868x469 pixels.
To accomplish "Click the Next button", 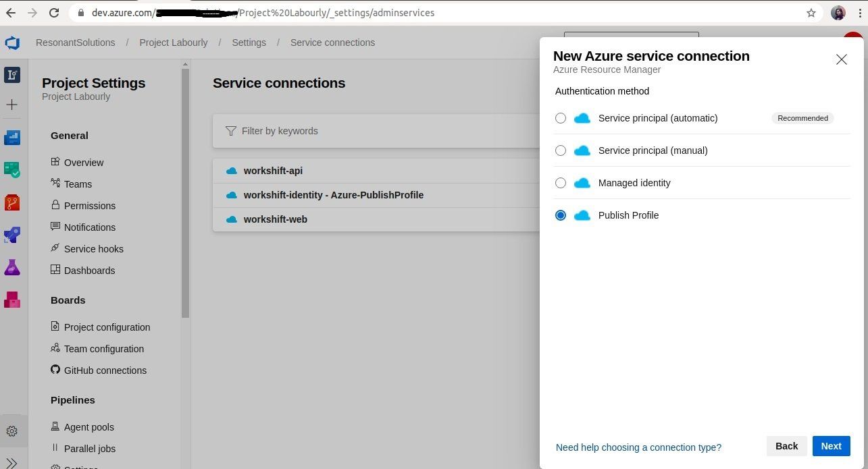I will point(831,446).
